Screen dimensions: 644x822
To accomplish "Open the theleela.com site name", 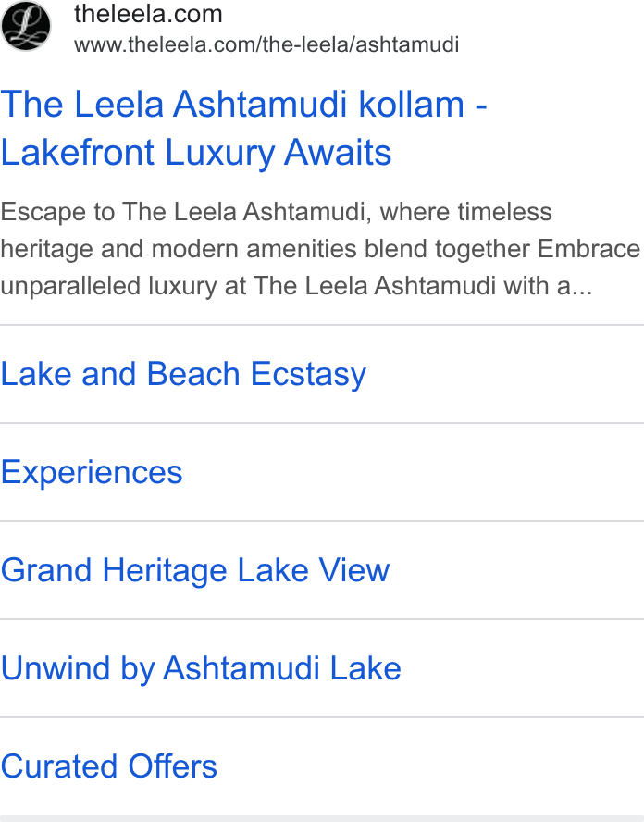I will click(x=148, y=14).
